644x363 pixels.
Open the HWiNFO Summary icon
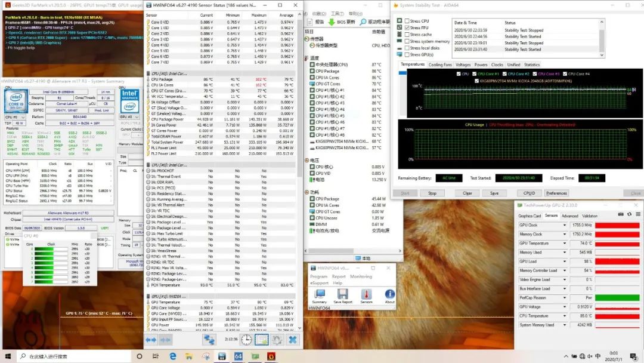(x=320, y=294)
